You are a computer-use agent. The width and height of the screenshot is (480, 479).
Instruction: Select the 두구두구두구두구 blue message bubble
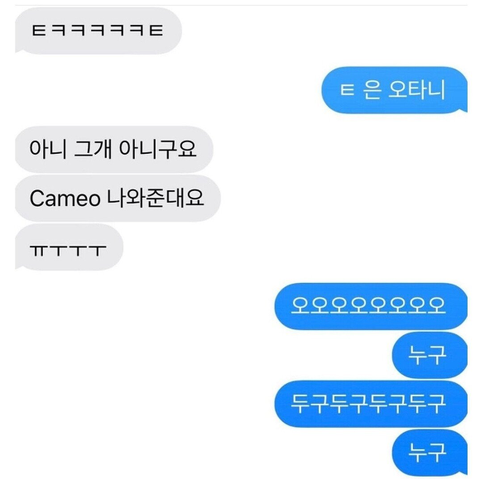(x=371, y=404)
